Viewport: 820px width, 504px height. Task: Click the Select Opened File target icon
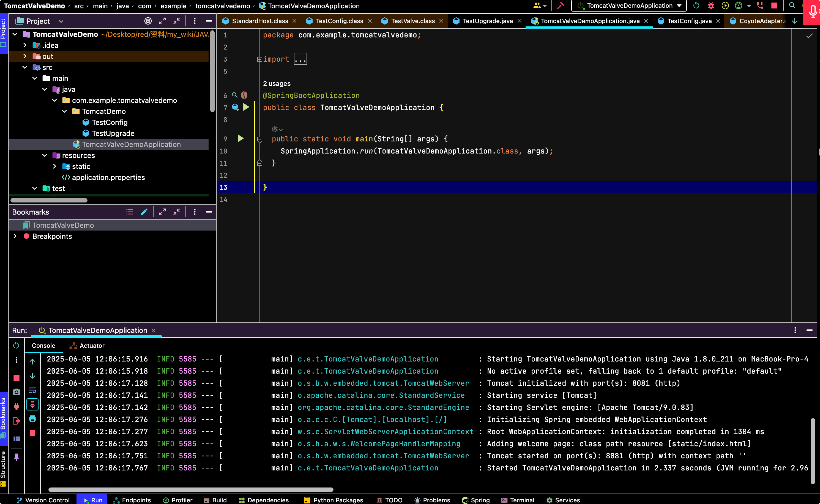(148, 21)
